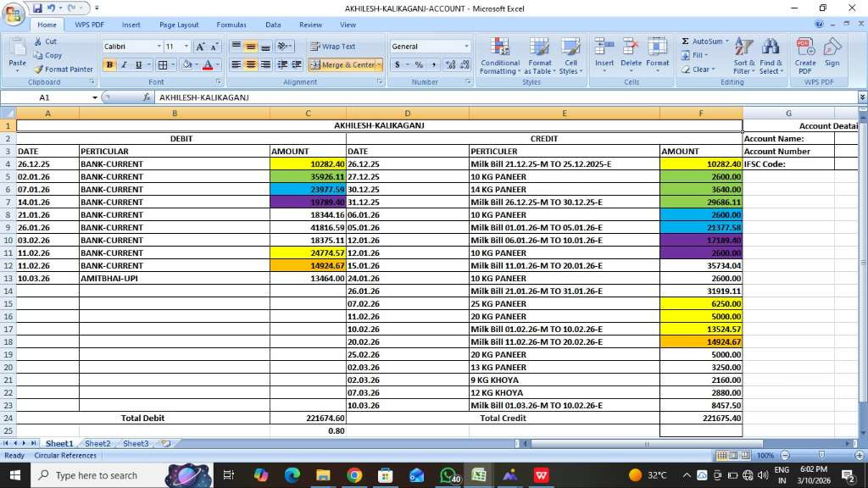868x488 pixels.
Task: Decrease font size with Shrink Font
Action: coord(214,47)
